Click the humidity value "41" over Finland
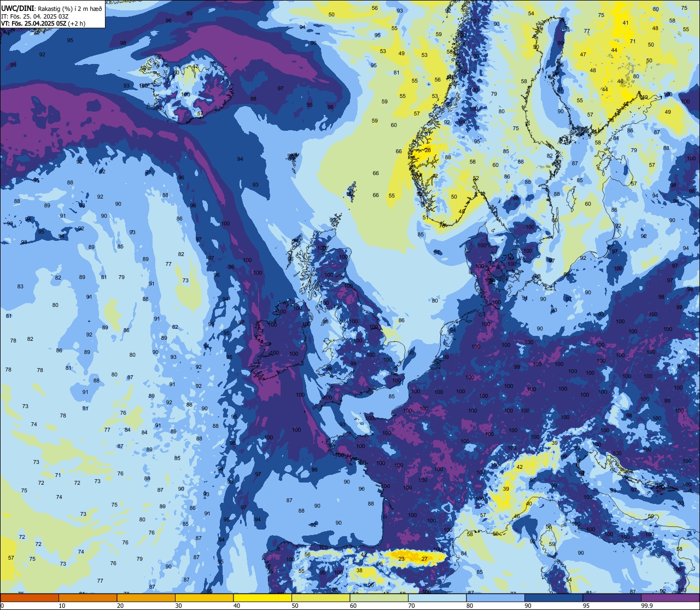Screen dimensions: 700x610 pyautogui.click(x=626, y=22)
